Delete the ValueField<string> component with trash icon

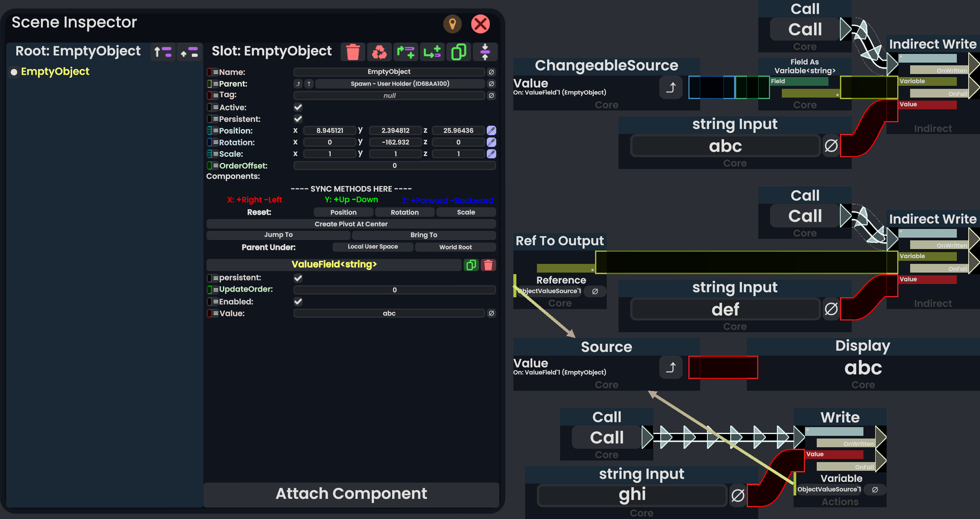pyautogui.click(x=488, y=265)
